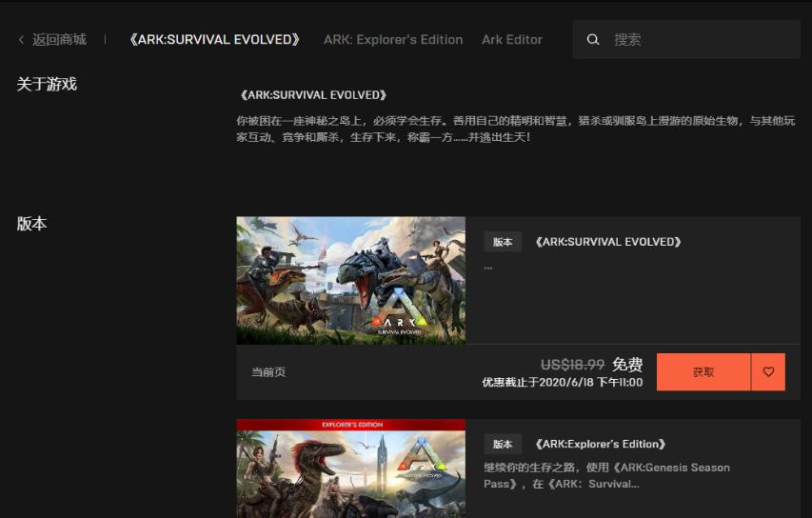Click the 《ARK:Explorer's Edition》 edition card title
This screenshot has height=518, width=812.
(x=600, y=445)
